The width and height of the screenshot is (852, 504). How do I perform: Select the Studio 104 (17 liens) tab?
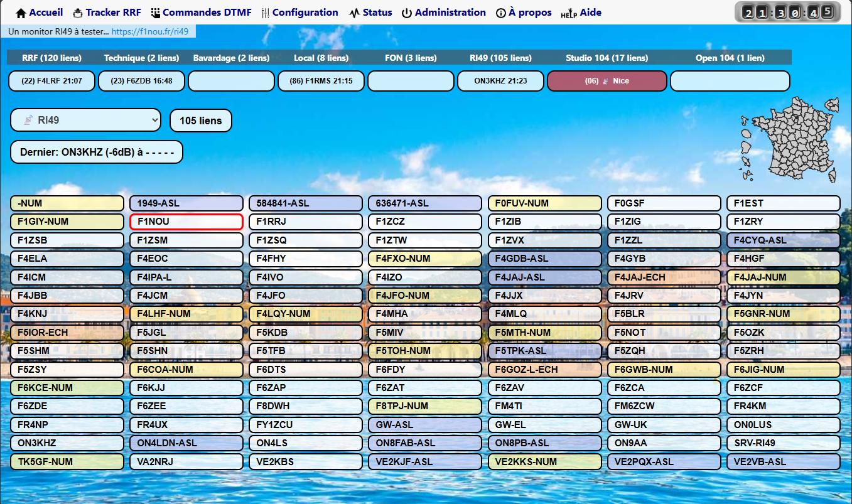click(607, 58)
